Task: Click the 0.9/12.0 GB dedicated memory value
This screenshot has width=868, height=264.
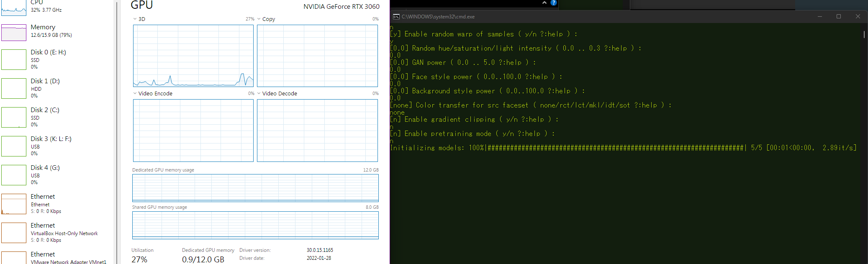Action: [203, 259]
